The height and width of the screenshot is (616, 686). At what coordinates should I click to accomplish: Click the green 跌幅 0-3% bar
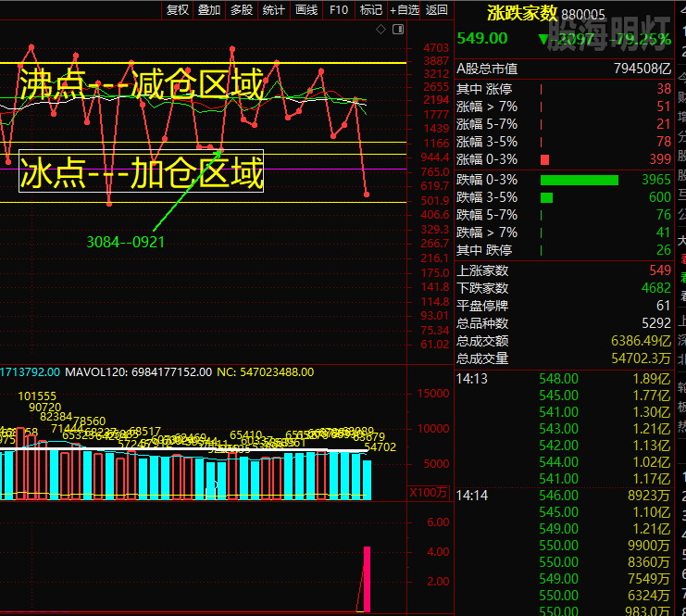click(580, 180)
